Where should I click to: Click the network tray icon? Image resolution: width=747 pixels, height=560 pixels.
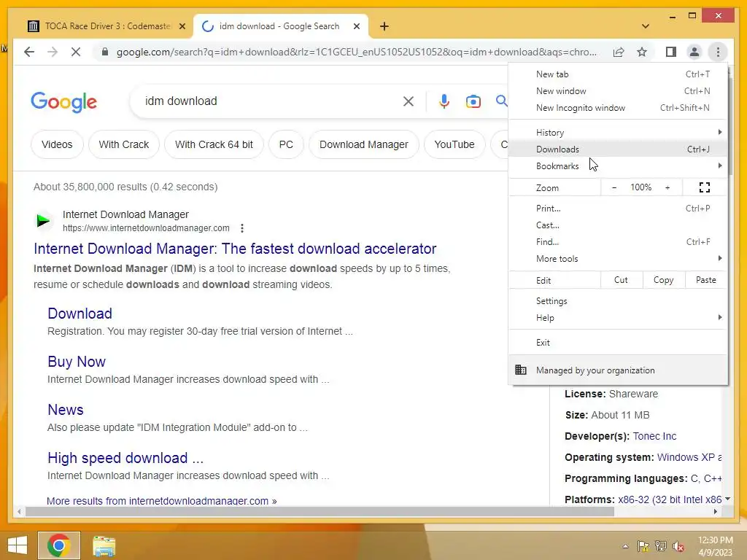click(661, 546)
